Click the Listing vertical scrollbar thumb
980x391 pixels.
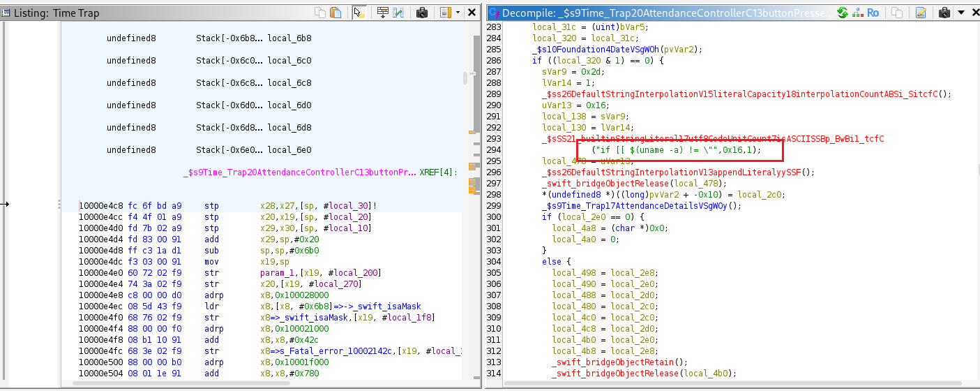pyautogui.click(x=465, y=78)
